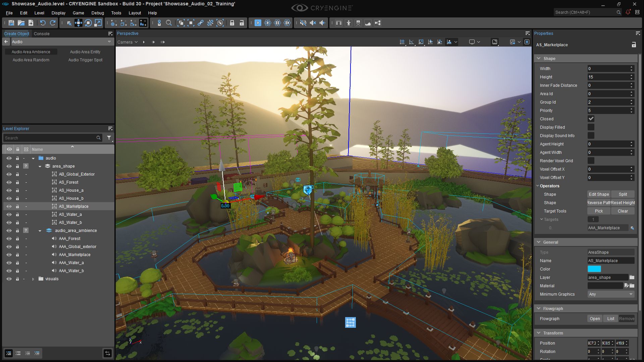The image size is (644, 362).
Task: Select the Move tool in the toolbar
Action: point(79,23)
